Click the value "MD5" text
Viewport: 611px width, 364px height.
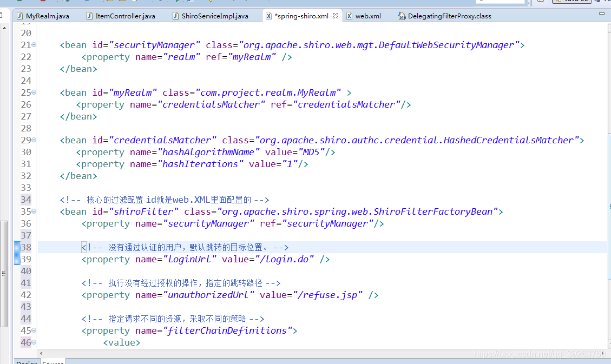tap(311, 152)
